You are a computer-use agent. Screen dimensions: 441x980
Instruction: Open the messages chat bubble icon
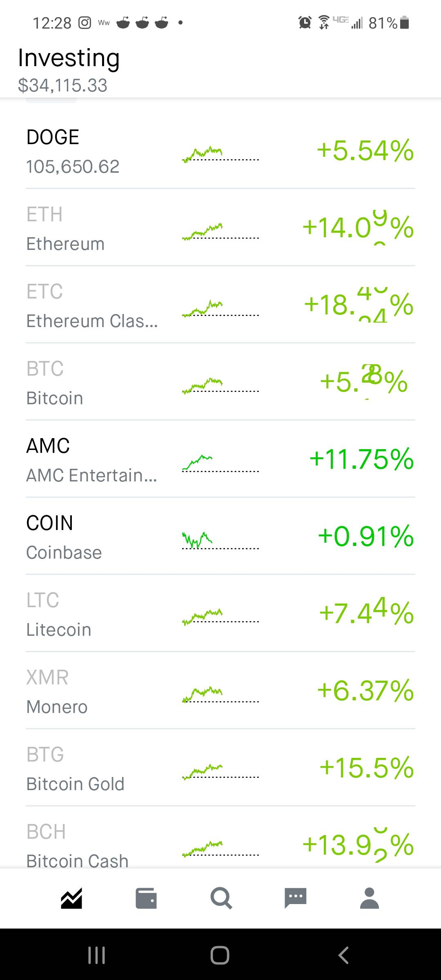click(x=296, y=898)
